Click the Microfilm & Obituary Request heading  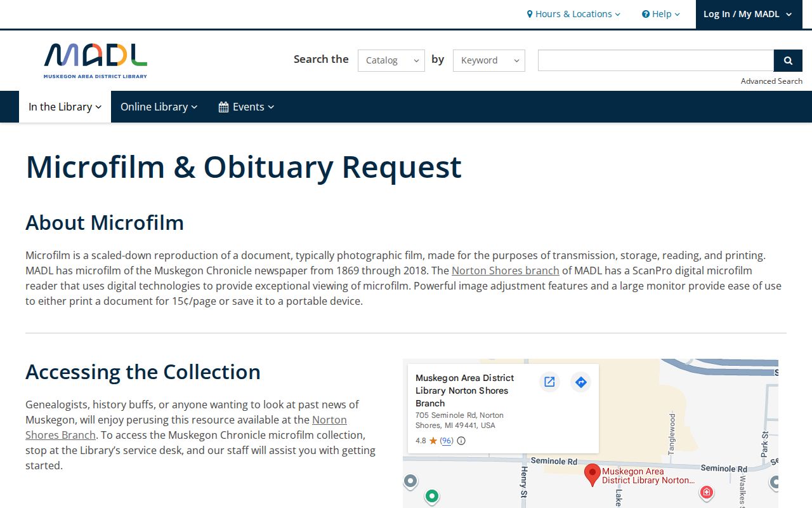244,167
